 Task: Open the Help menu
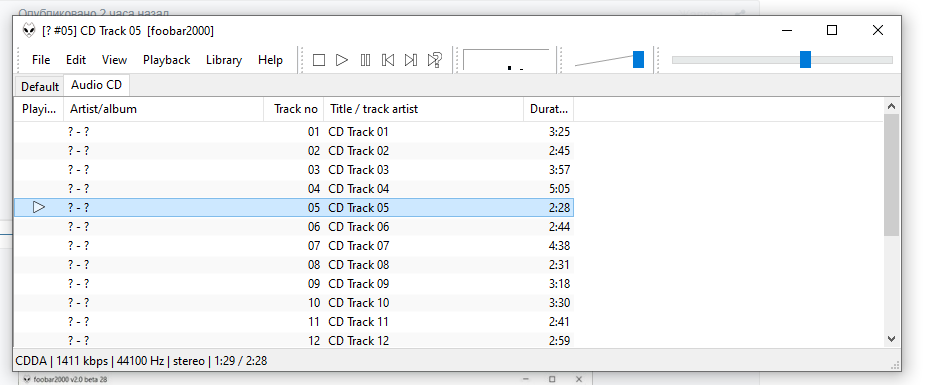point(270,60)
